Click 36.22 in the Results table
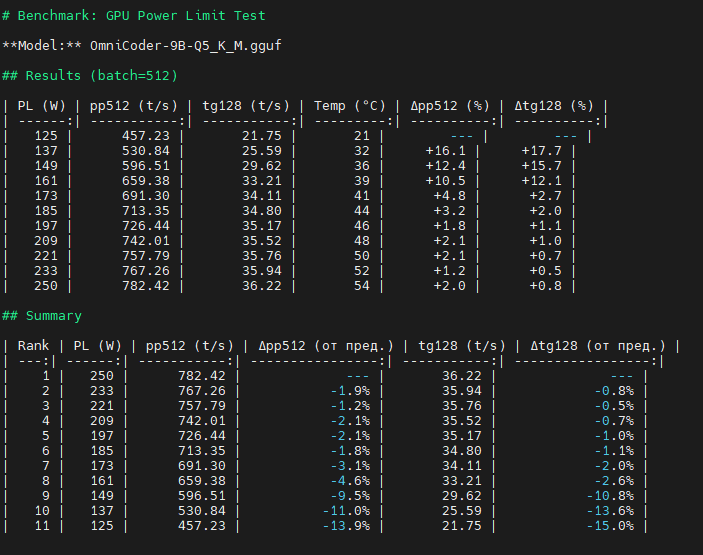The height and width of the screenshot is (555, 703). tap(262, 286)
